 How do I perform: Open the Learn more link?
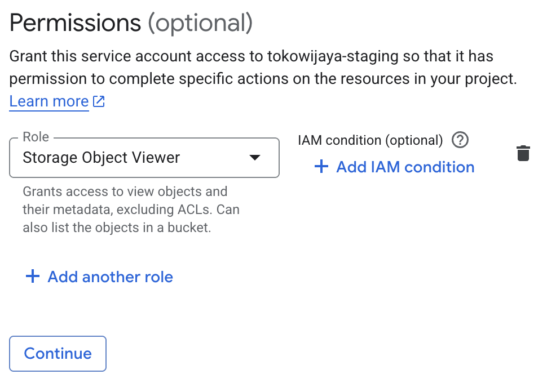pyautogui.click(x=49, y=101)
